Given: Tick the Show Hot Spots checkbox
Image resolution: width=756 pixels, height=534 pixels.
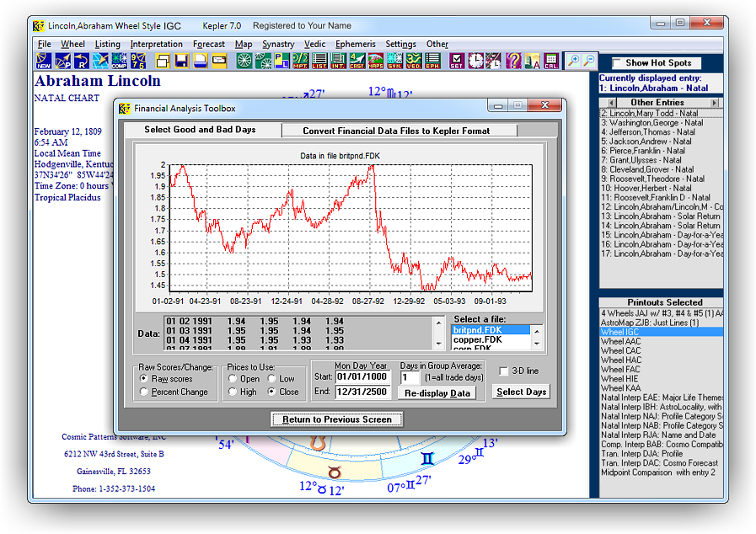Looking at the screenshot, I should [x=618, y=63].
